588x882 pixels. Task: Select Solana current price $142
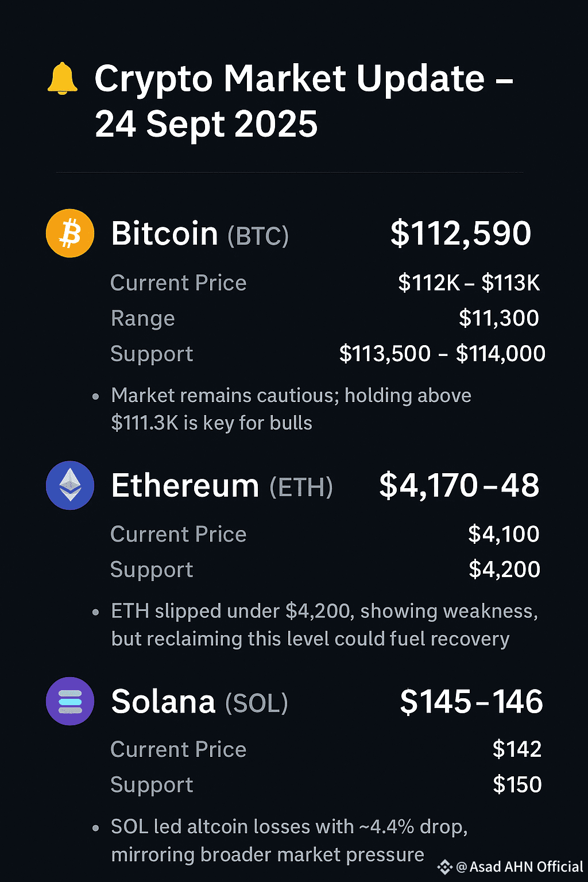(x=517, y=749)
